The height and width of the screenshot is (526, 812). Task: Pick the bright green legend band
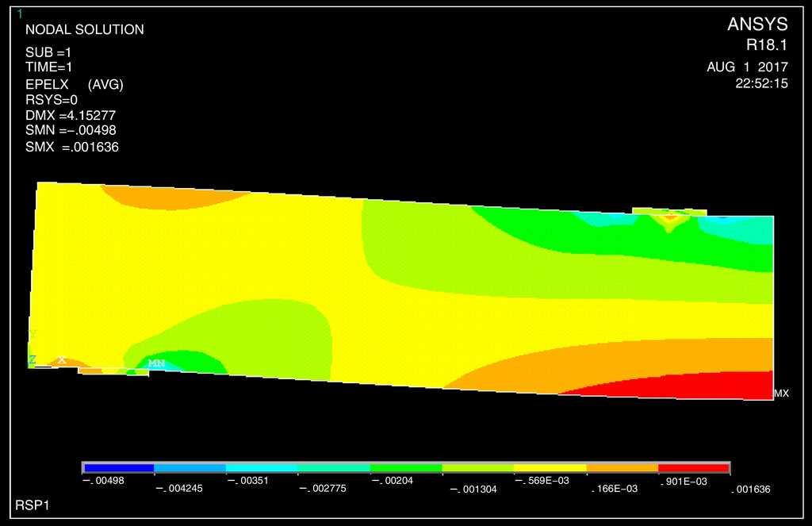pyautogui.click(x=406, y=468)
